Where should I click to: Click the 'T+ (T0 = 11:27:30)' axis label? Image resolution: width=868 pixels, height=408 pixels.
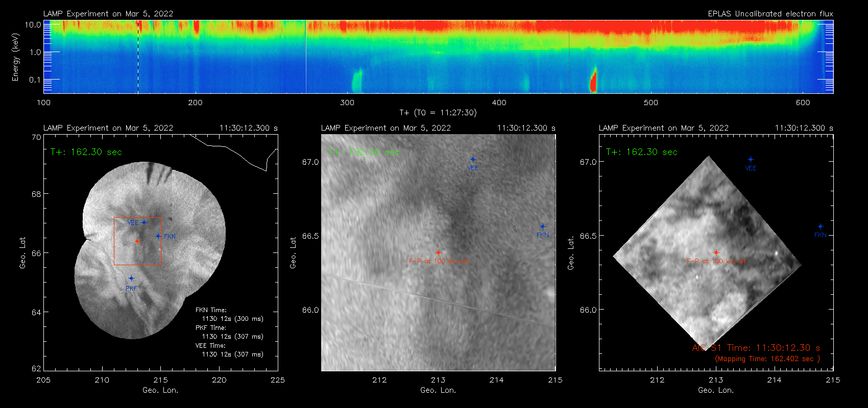tap(438, 113)
